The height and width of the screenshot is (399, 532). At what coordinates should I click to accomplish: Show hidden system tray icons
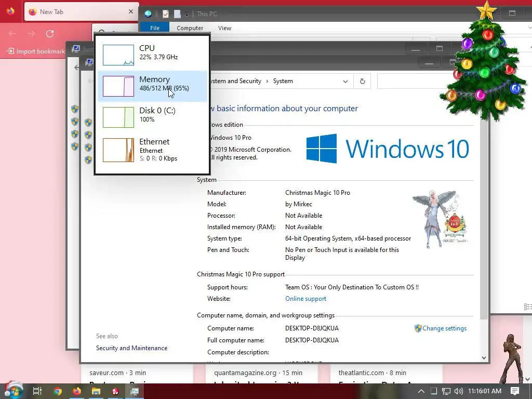coord(421,391)
